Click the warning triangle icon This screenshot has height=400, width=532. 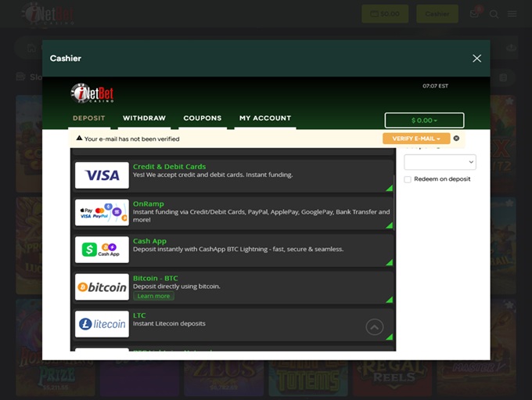(x=79, y=139)
